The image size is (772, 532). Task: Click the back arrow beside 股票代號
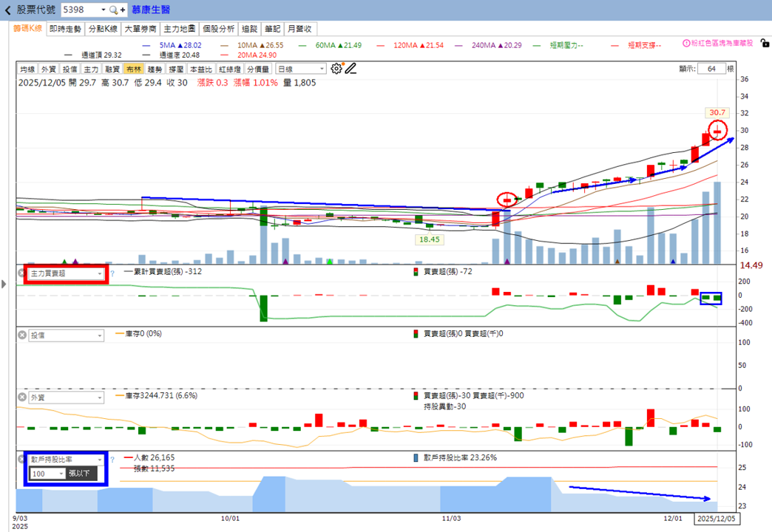(x=7, y=10)
